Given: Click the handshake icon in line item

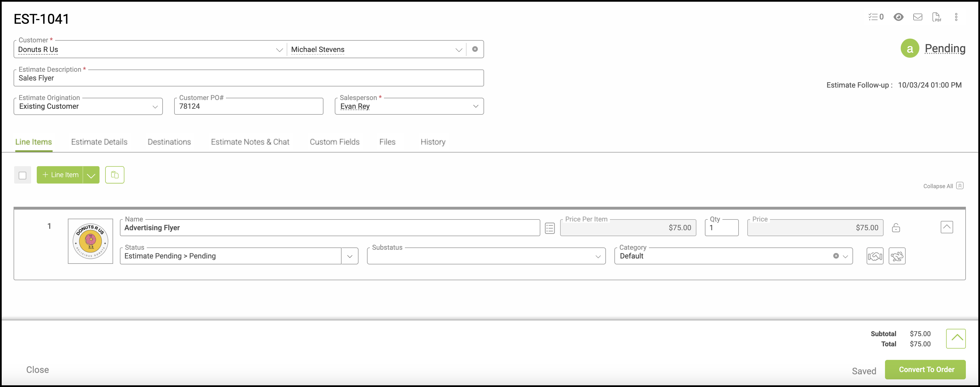Looking at the screenshot, I should [x=875, y=256].
